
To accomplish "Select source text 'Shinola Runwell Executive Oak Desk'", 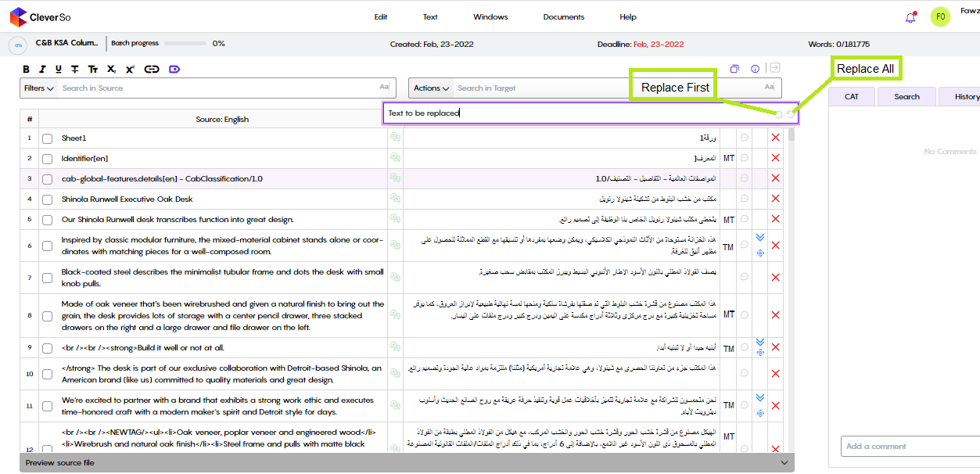I will coord(127,199).
